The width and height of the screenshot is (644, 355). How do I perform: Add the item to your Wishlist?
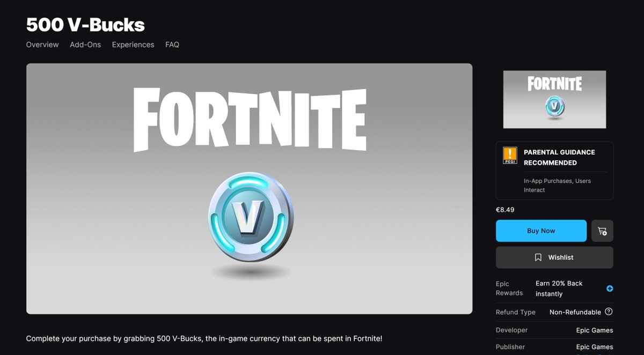coord(554,257)
